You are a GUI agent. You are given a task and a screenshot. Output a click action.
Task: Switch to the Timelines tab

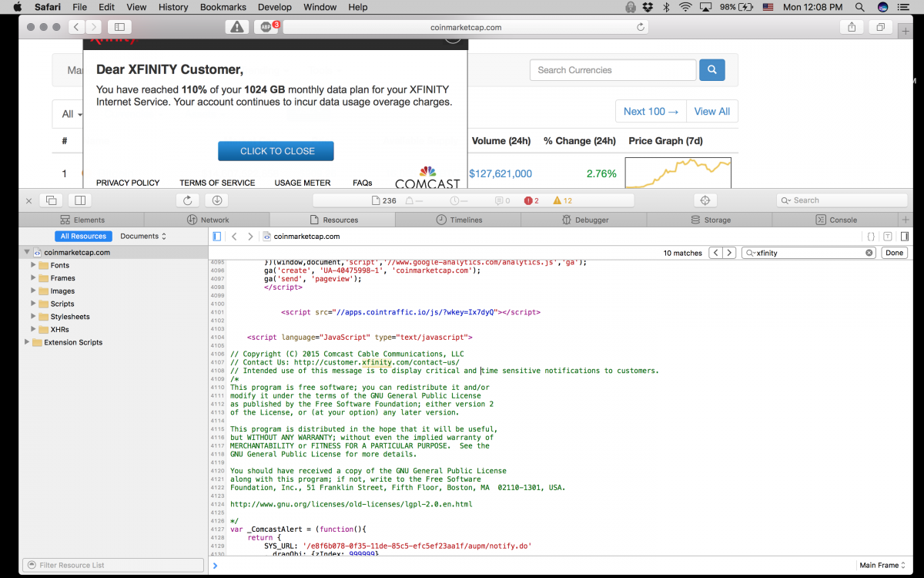pyautogui.click(x=459, y=220)
